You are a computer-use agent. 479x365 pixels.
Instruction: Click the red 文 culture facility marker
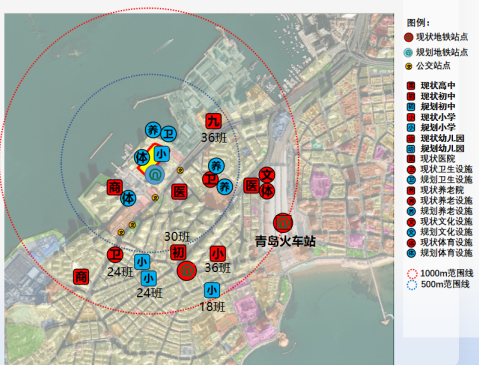click(x=267, y=175)
